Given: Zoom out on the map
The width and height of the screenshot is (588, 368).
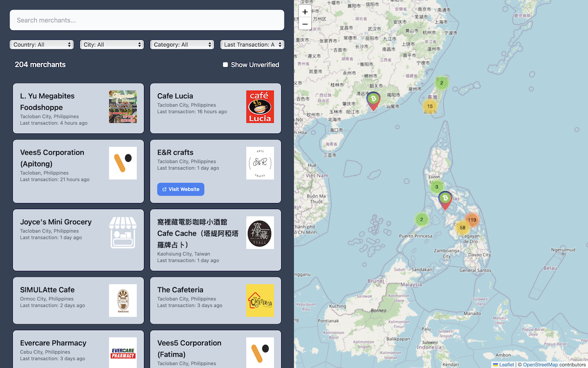Looking at the screenshot, I should click(x=305, y=23).
